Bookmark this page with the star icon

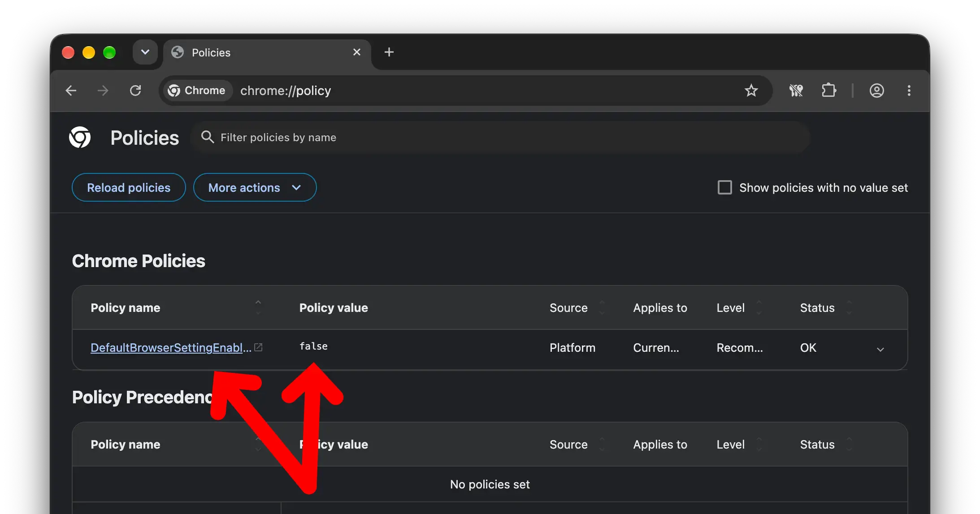point(751,91)
